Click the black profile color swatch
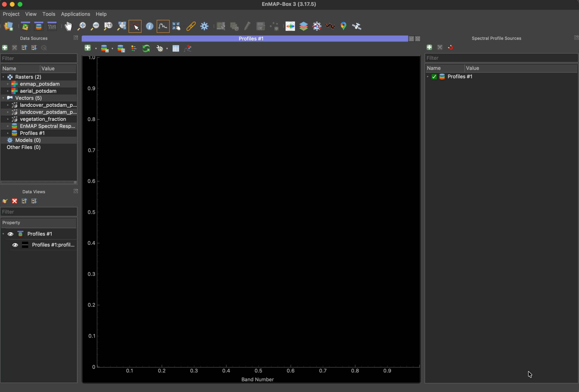Viewport: 579px width, 392px height. [x=25, y=245]
